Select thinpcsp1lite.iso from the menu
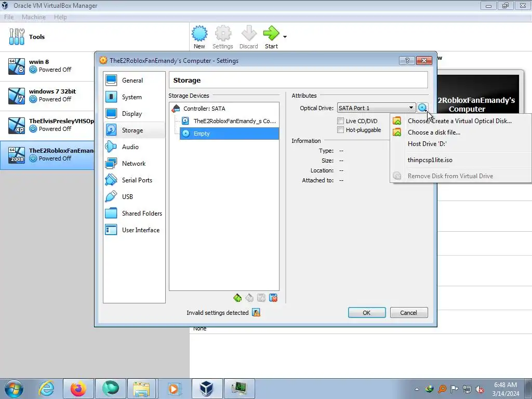Image resolution: width=532 pixels, height=399 pixels. pyautogui.click(x=461, y=160)
